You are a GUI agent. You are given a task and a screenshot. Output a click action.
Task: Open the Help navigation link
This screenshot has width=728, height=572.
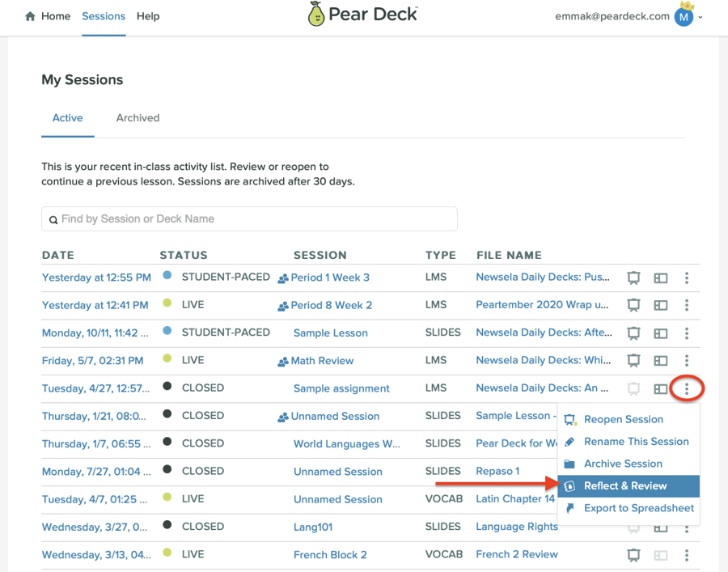(148, 16)
